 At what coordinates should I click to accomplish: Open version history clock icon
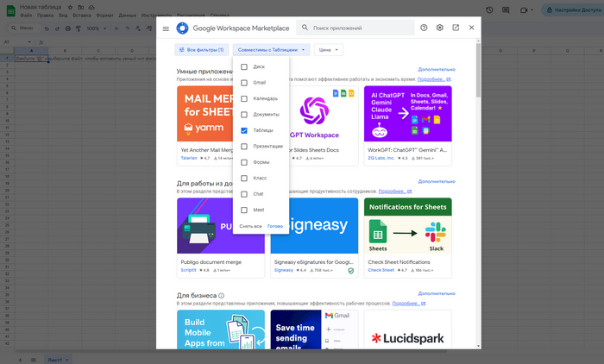(x=489, y=10)
